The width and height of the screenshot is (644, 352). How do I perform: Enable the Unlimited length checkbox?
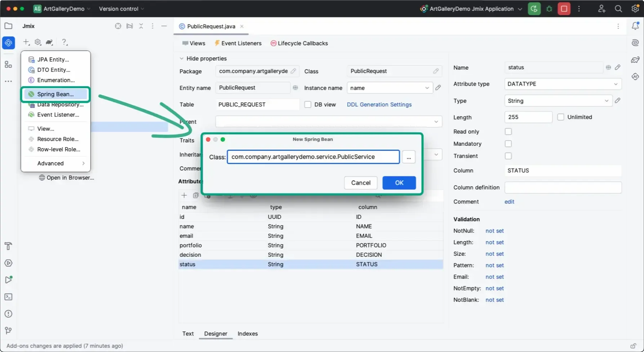(561, 117)
